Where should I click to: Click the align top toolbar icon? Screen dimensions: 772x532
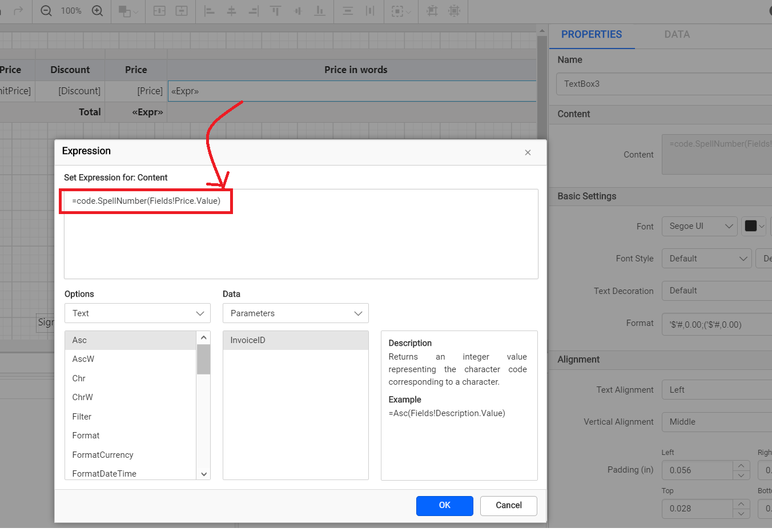point(275,11)
